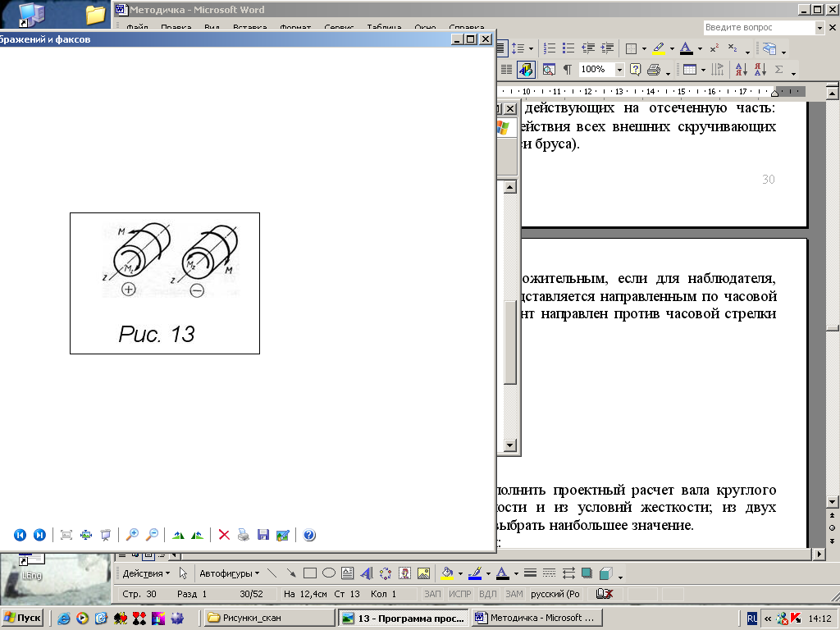This screenshot has width=840, height=630.
Task: Go to previous image in viewer
Action: (x=20, y=535)
